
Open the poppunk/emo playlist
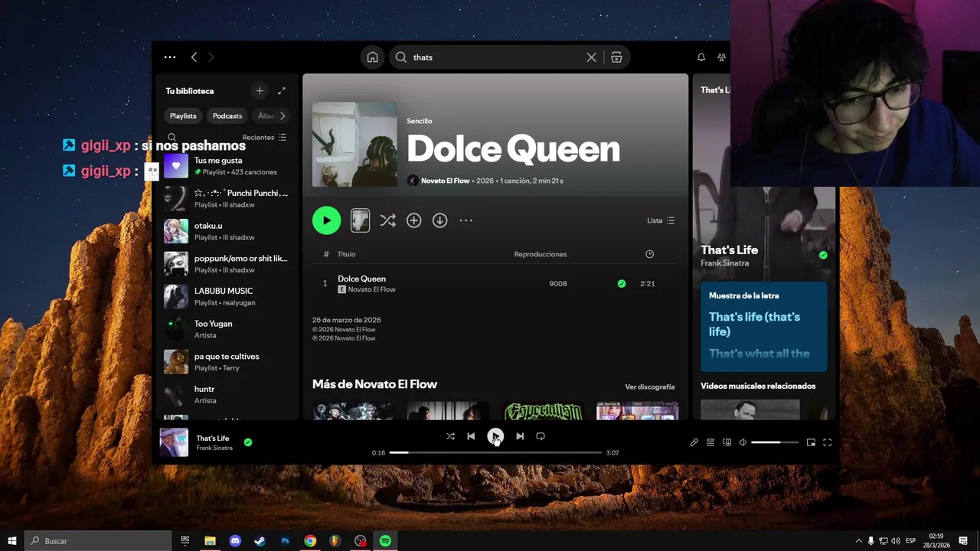(226, 264)
